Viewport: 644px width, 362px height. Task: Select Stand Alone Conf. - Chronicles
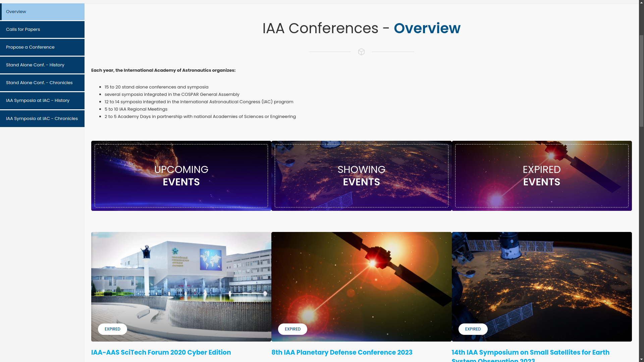[42, 83]
